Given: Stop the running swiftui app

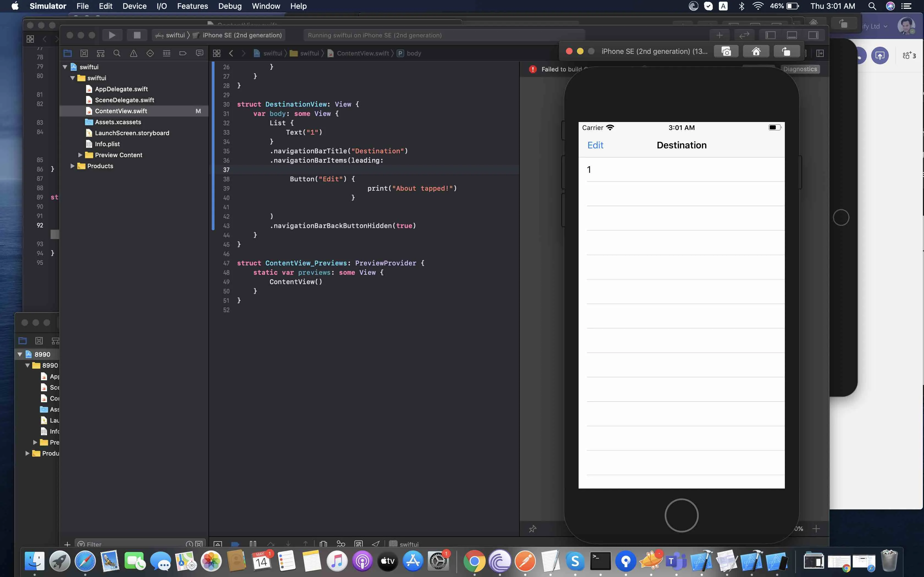Looking at the screenshot, I should (137, 35).
